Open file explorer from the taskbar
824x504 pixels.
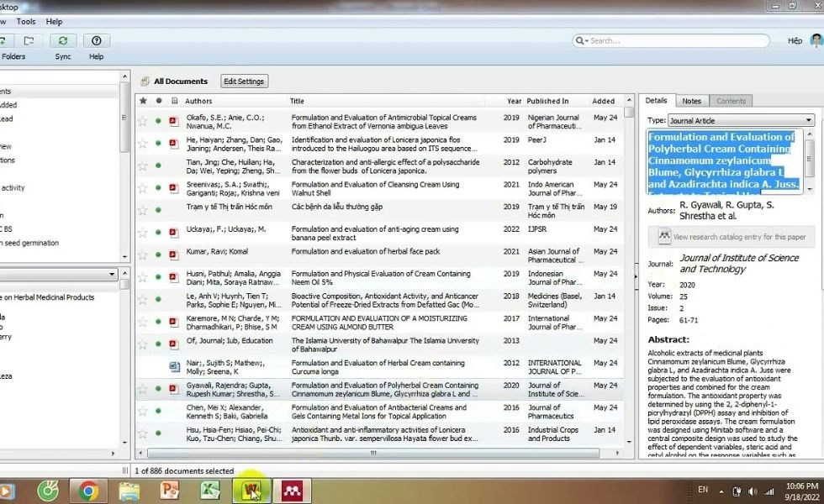tap(129, 491)
